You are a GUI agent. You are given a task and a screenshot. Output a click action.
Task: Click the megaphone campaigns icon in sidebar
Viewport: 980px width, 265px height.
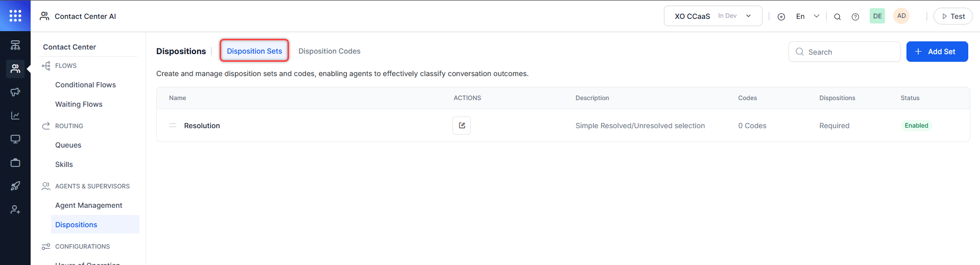point(15,92)
